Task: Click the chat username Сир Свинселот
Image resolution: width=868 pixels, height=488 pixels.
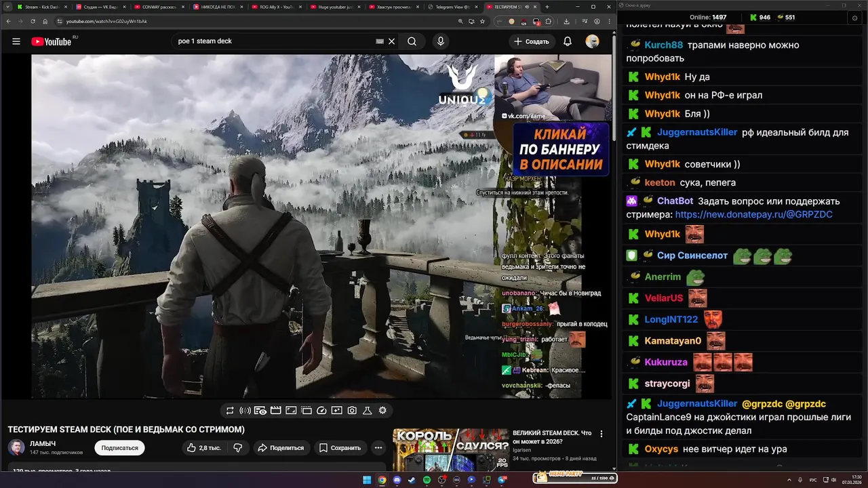Action: (x=692, y=256)
